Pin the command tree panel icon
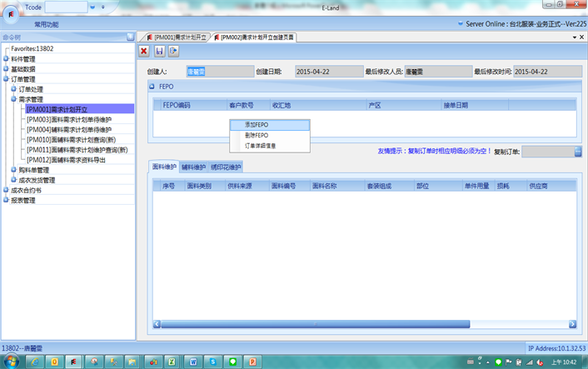588x369 pixels. pyautogui.click(x=130, y=37)
